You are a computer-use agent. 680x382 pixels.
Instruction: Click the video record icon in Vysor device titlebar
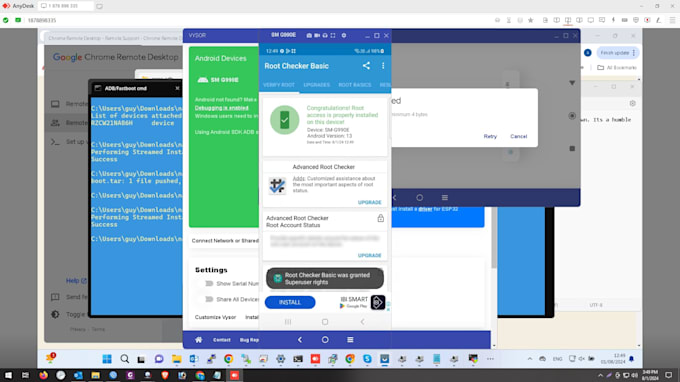[x=317, y=35]
